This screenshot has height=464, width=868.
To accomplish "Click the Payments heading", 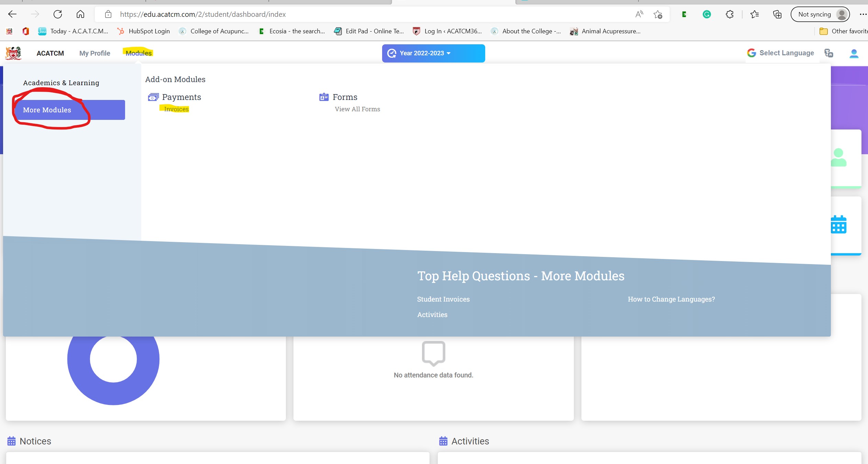I will point(181,97).
